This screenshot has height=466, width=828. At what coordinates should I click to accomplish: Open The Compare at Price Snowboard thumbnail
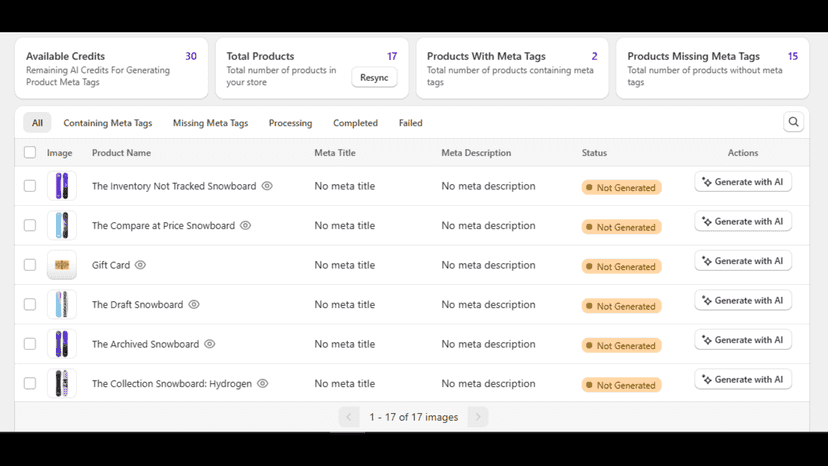(x=62, y=226)
